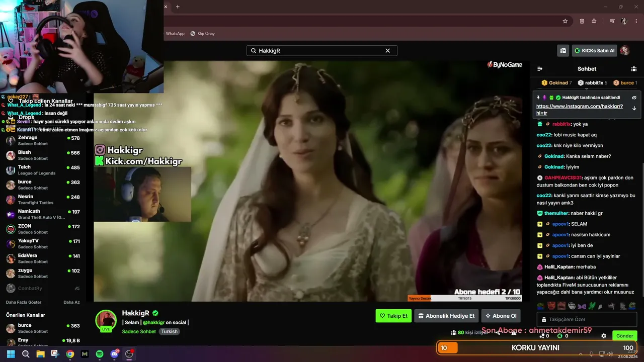Pick the trollface emote in quick emotes
The height and width of the screenshot is (362, 644).
pyautogui.click(x=572, y=306)
